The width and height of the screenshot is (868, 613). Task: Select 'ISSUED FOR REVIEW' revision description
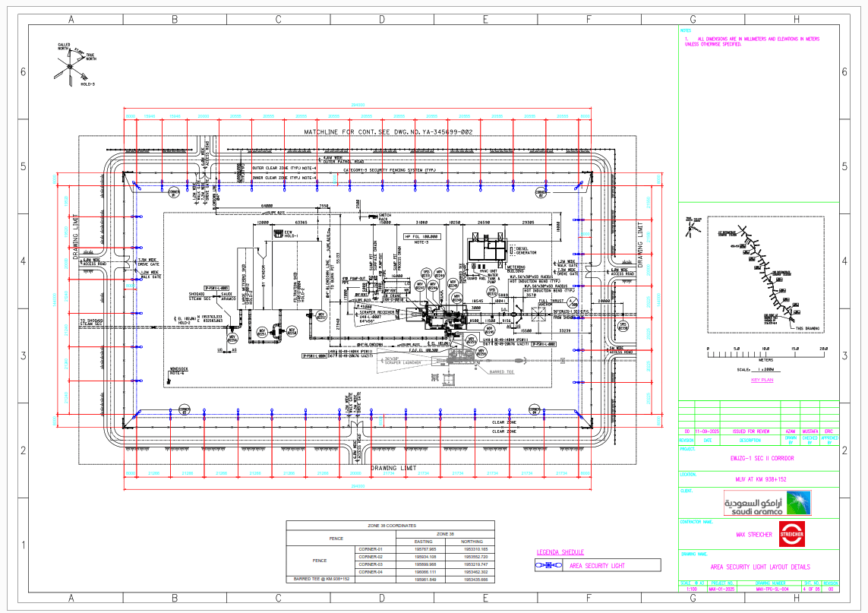751,431
